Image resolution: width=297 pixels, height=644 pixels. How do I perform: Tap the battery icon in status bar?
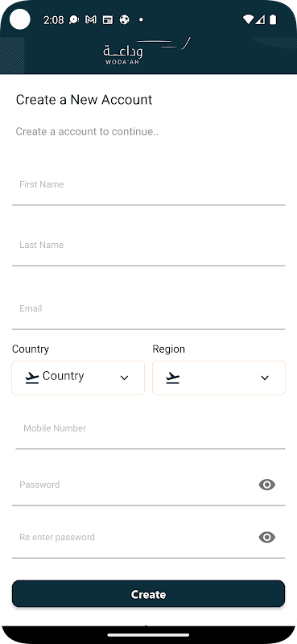pyautogui.click(x=273, y=19)
